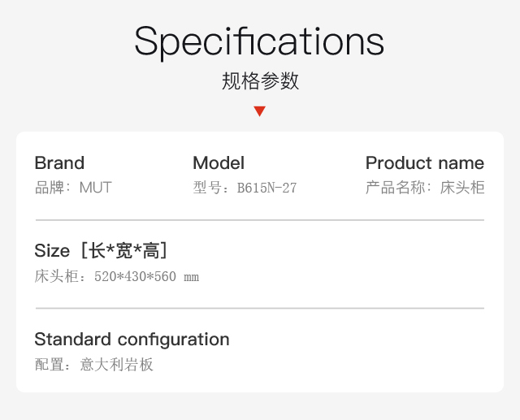The image size is (520, 420).
Task: Click the Specifications title
Action: point(259,42)
